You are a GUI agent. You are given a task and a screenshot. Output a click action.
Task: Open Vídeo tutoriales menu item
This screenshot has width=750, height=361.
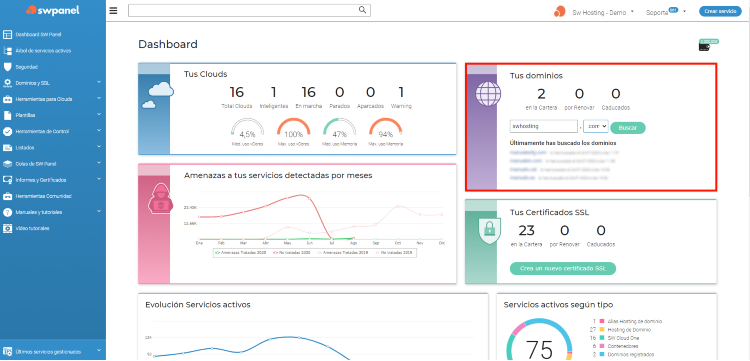33,229
